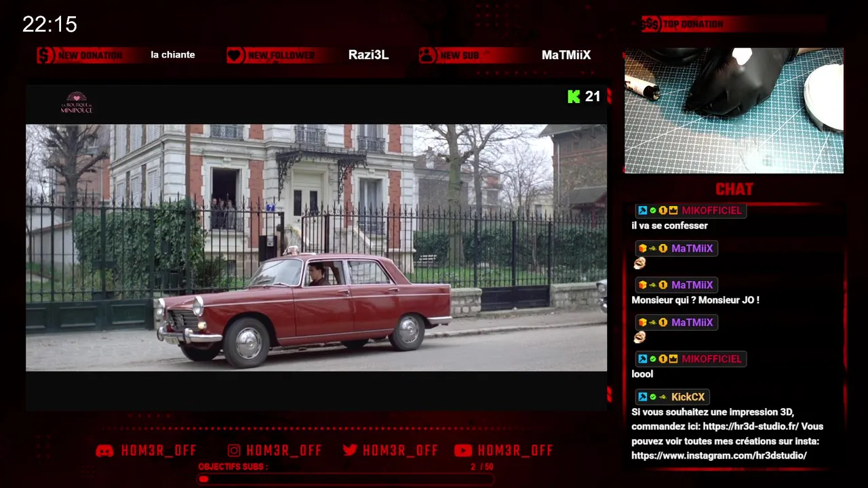This screenshot has width=868, height=488.
Task: Open the Discord icon in the footer
Action: click(x=104, y=451)
